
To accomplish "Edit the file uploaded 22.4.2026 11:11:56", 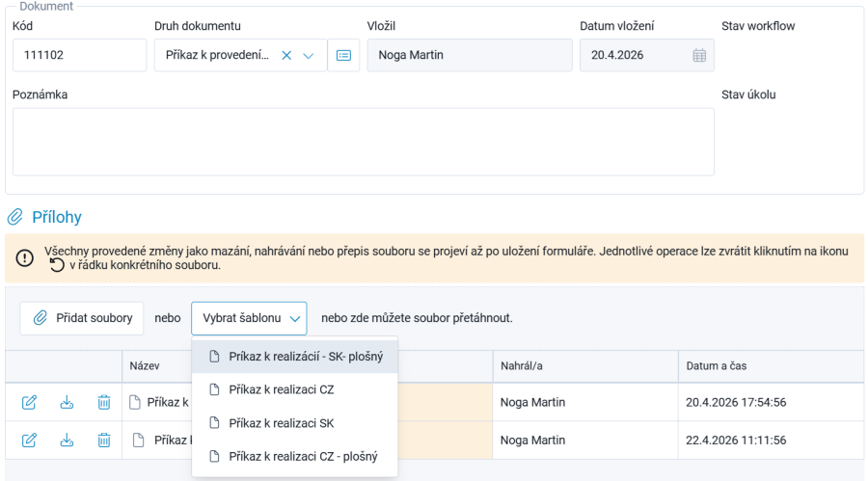I will (x=29, y=441).
